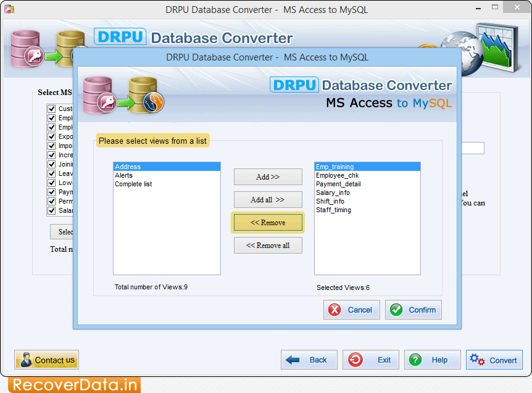Click the 'Total number of Views:9' label
This screenshot has width=532, height=393.
pyautogui.click(x=151, y=287)
